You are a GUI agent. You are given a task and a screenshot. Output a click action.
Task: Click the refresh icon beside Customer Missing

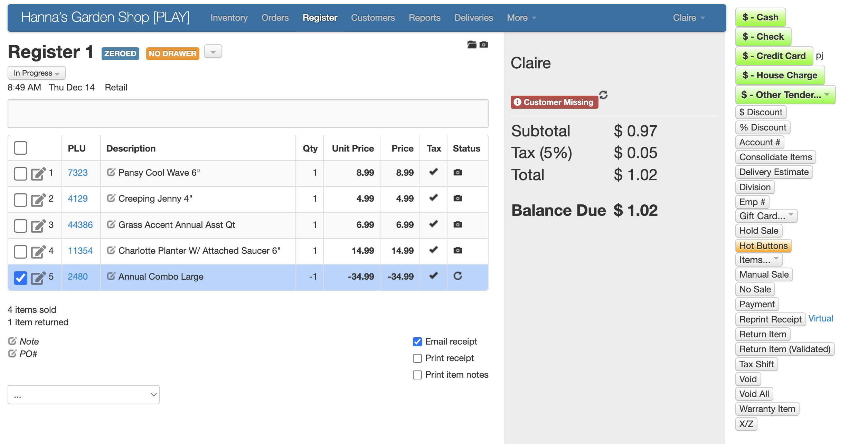pyautogui.click(x=603, y=95)
